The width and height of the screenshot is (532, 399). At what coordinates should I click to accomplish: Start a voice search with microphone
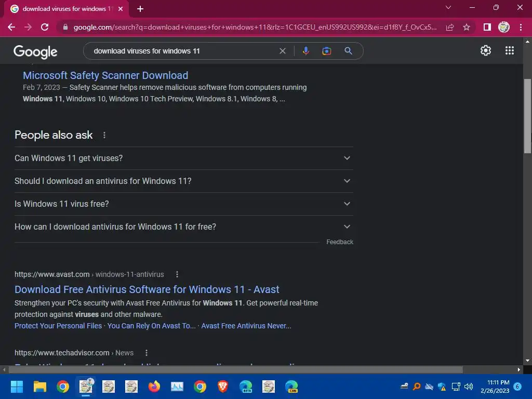coord(305,51)
